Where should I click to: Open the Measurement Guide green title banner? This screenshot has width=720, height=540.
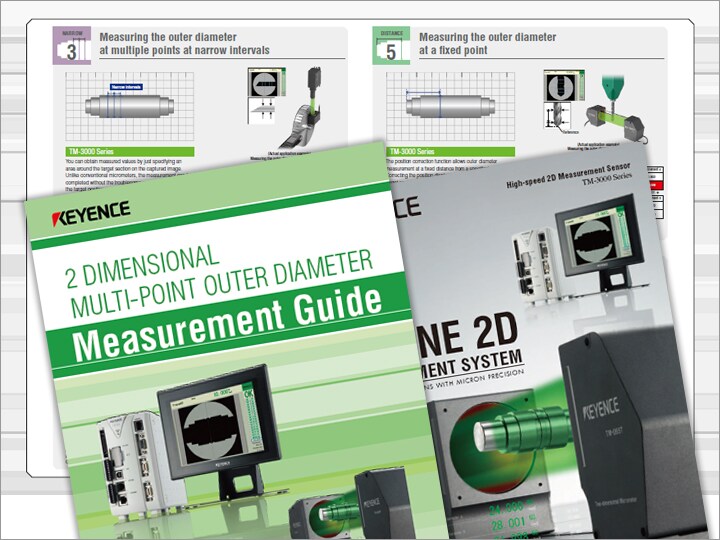click(228, 325)
